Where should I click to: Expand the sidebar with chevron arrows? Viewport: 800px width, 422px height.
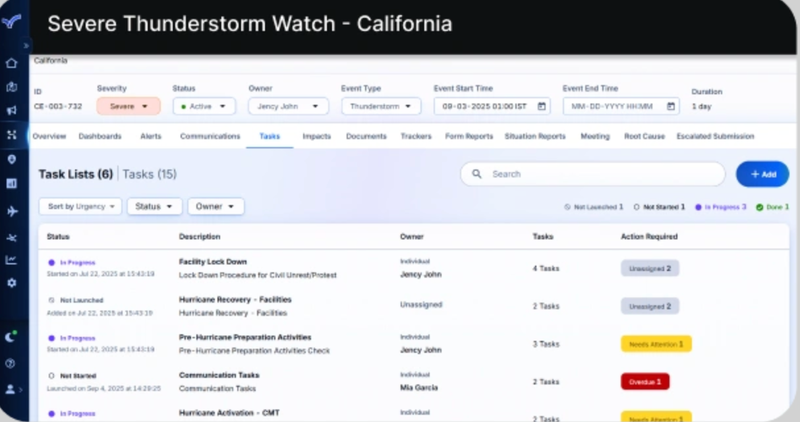[26, 45]
